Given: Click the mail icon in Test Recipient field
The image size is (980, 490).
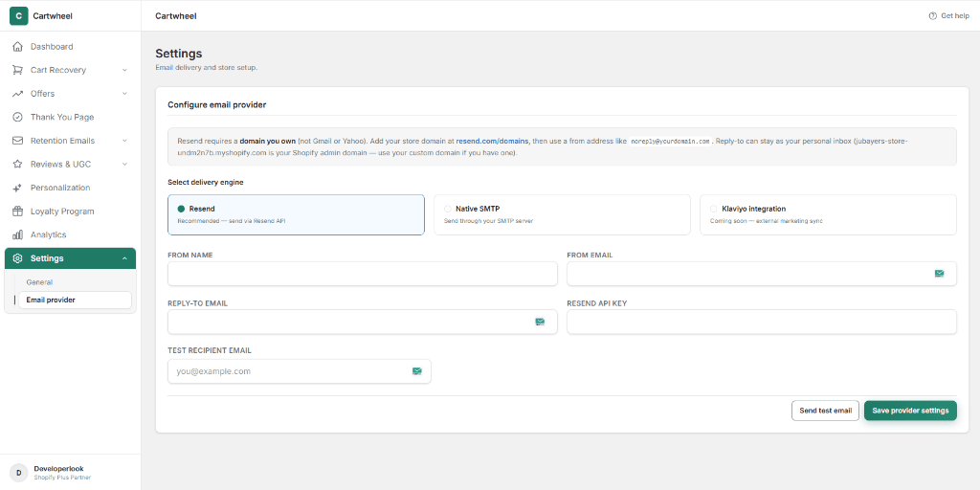Looking at the screenshot, I should 417,371.
